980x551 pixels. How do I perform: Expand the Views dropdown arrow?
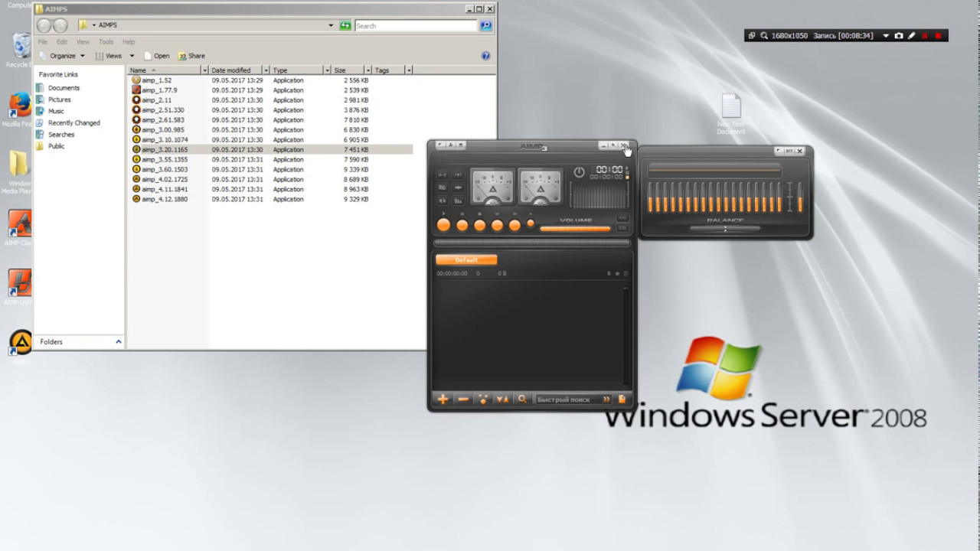pos(132,56)
